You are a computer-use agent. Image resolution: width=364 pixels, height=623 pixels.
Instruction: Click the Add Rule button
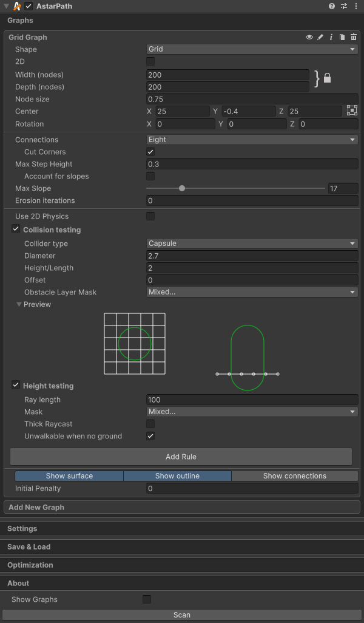pos(181,457)
